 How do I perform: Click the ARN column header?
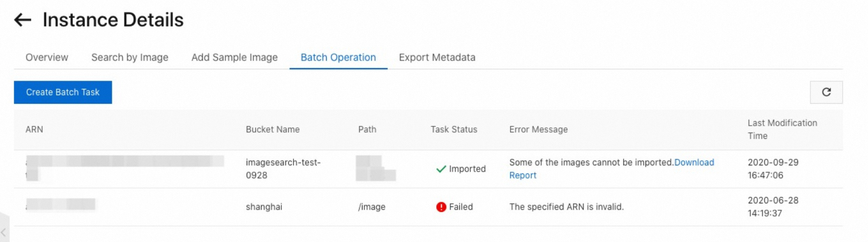coord(35,130)
